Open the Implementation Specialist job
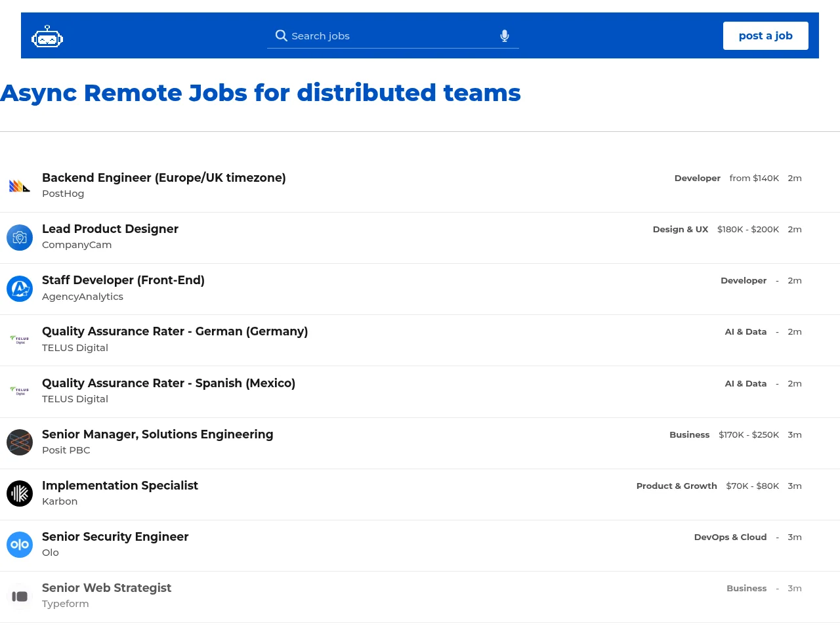Screen dimensions: 840x630 [120, 486]
